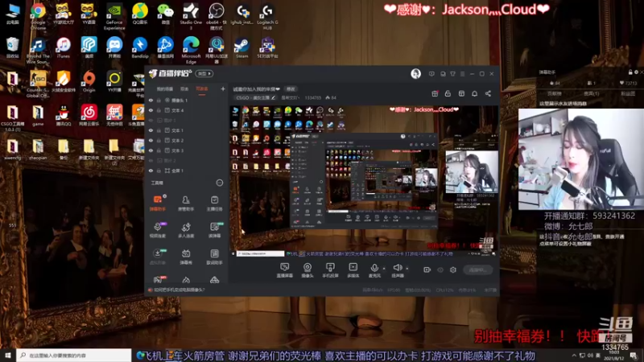The height and width of the screenshot is (362, 644).
Task: Hide the 文本 2 source layer
Action: [x=151, y=140]
